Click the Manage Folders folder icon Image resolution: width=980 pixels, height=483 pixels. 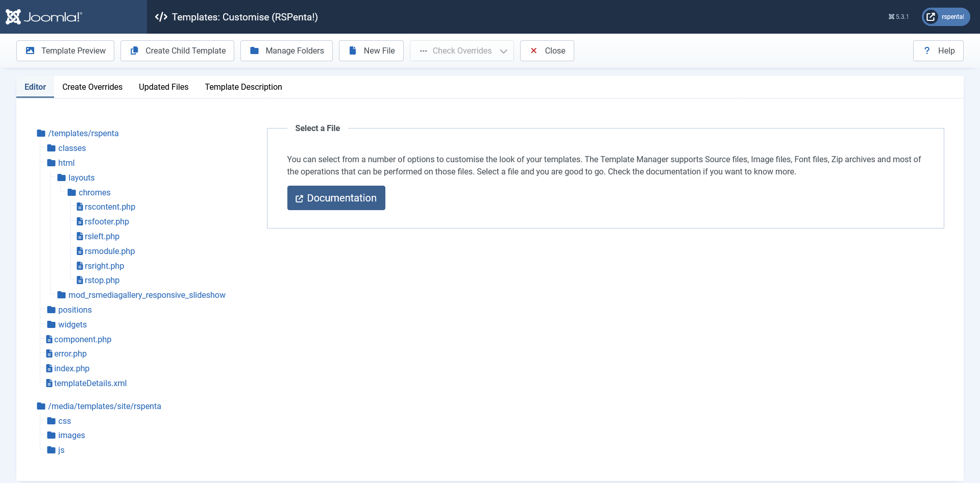[254, 50]
